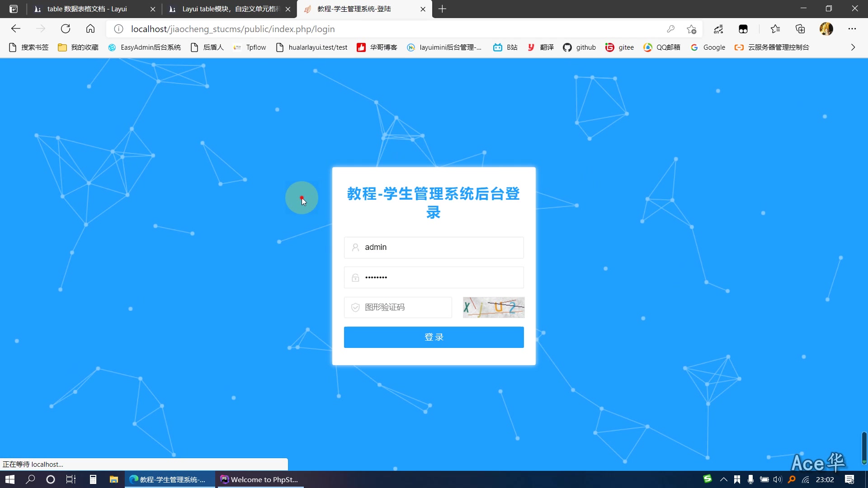Open the Collections icon
This screenshot has height=488, width=868.
click(801, 29)
